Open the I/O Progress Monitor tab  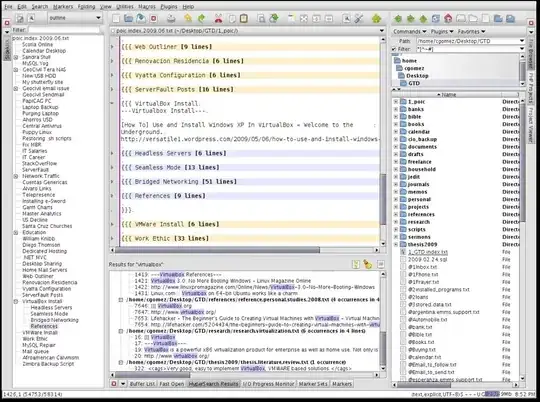pyautogui.click(x=268, y=384)
